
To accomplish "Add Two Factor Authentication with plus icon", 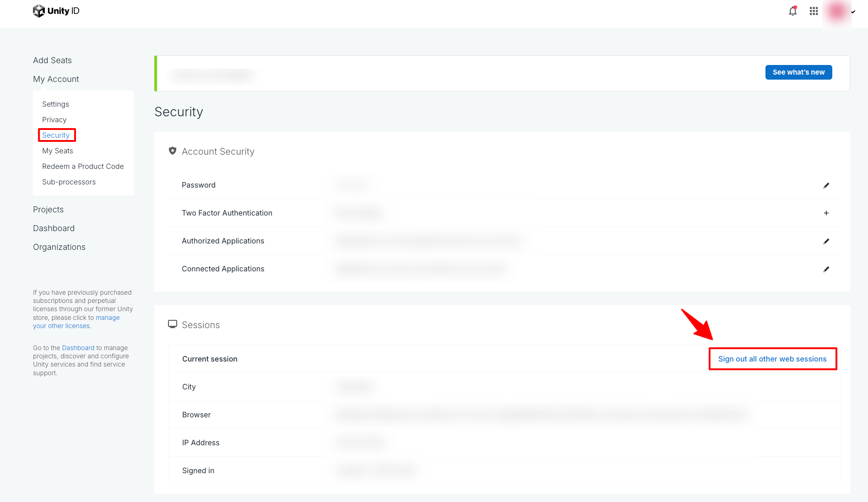I will click(x=826, y=213).
